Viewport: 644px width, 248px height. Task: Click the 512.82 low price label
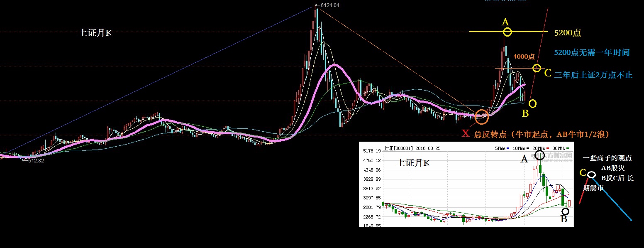(36, 161)
